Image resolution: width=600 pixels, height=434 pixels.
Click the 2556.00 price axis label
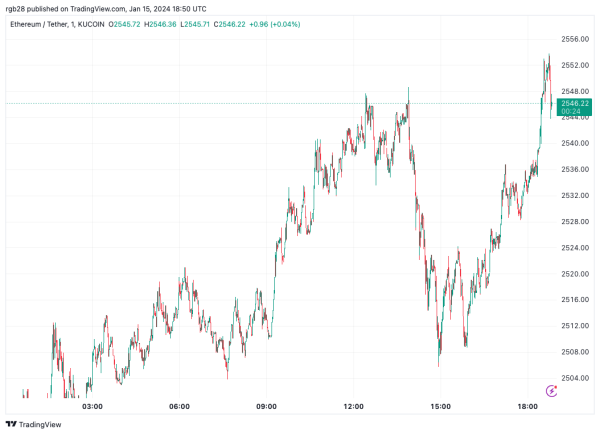(575, 39)
